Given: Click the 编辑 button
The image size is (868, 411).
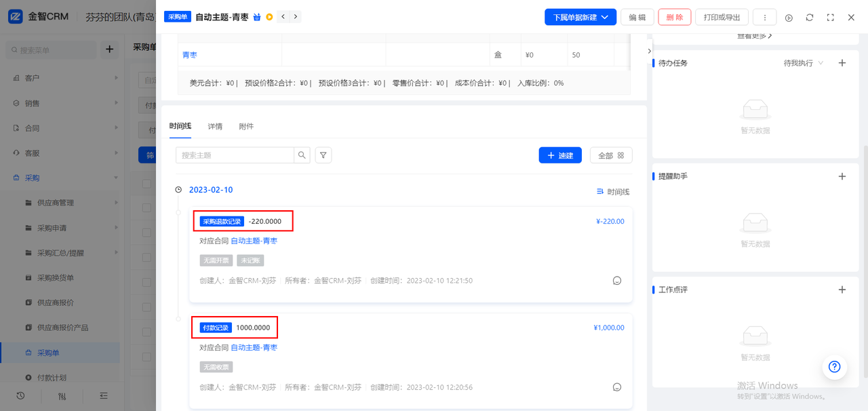Looking at the screenshot, I should [x=637, y=18].
